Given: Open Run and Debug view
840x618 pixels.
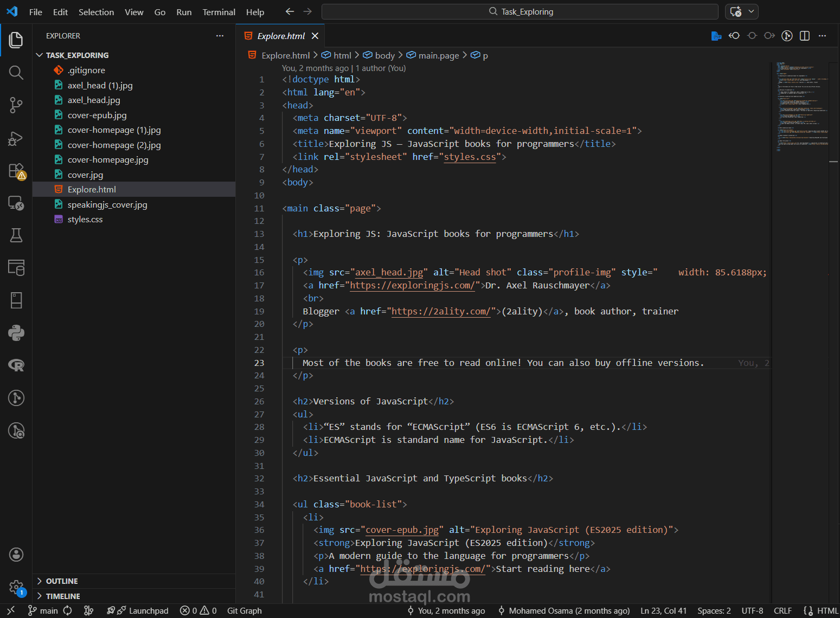Looking at the screenshot, I should [16, 138].
